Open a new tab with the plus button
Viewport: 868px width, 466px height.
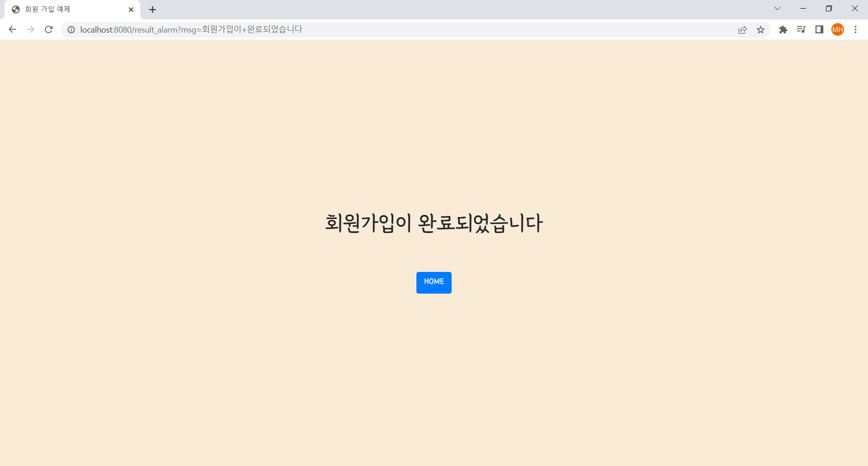[152, 10]
